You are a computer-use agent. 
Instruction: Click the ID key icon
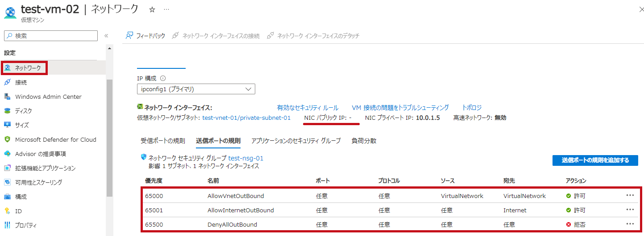pos(7,211)
